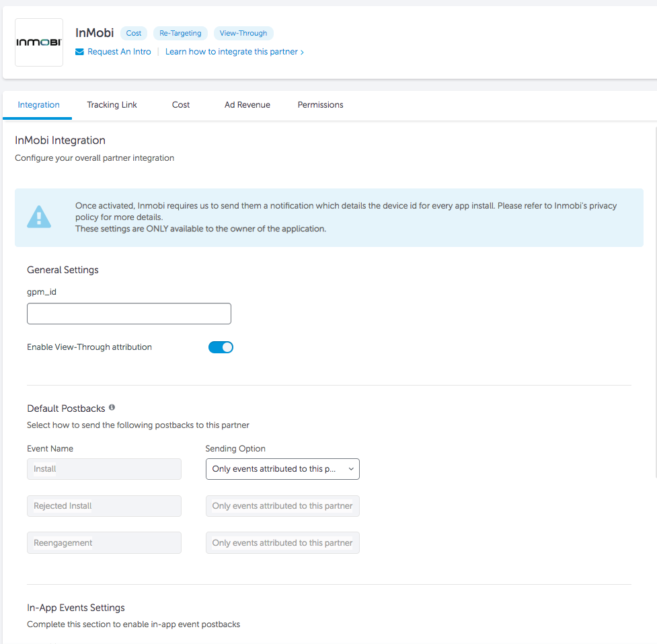Image resolution: width=657 pixels, height=644 pixels.
Task: Click the Rejected Install event name field
Action: 104,506
